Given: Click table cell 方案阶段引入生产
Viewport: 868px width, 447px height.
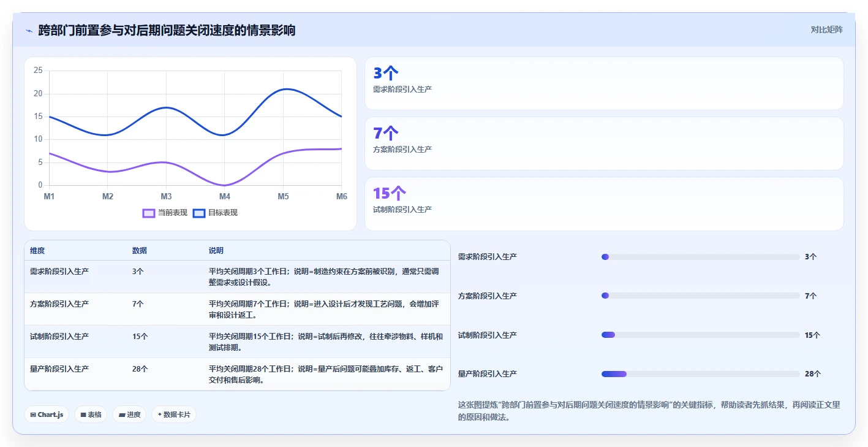Looking at the screenshot, I should [x=59, y=304].
